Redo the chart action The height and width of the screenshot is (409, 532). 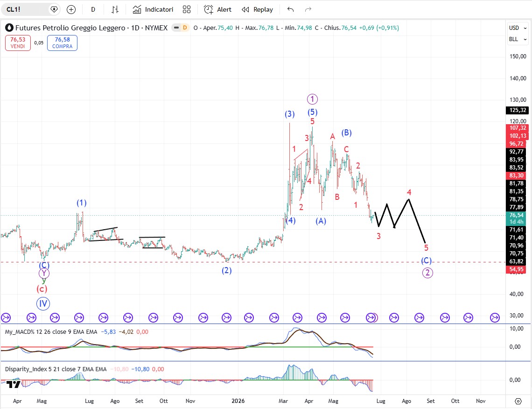coord(308,9)
